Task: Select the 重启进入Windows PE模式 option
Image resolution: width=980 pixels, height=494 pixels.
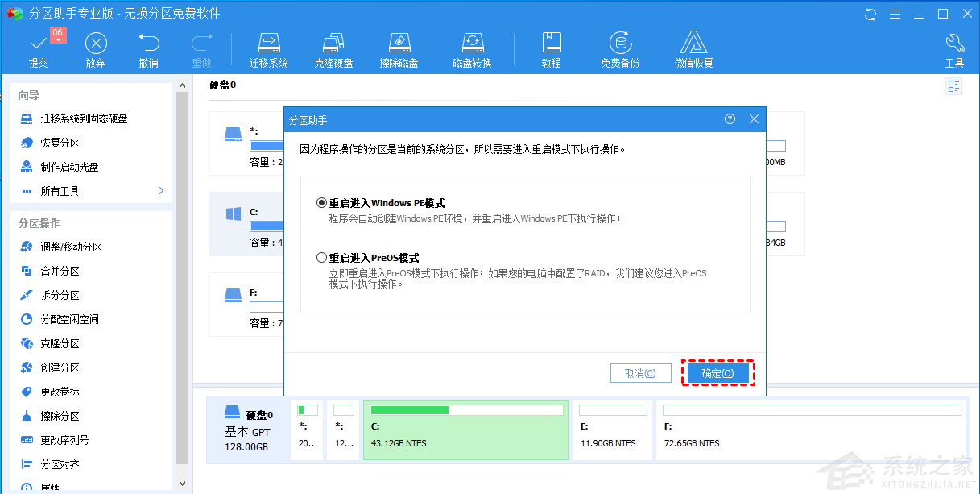Action: click(x=321, y=202)
